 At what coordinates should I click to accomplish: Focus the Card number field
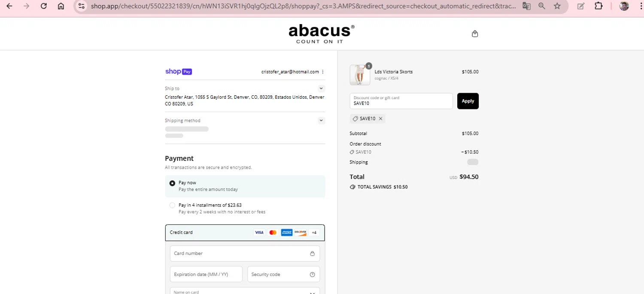(x=245, y=253)
